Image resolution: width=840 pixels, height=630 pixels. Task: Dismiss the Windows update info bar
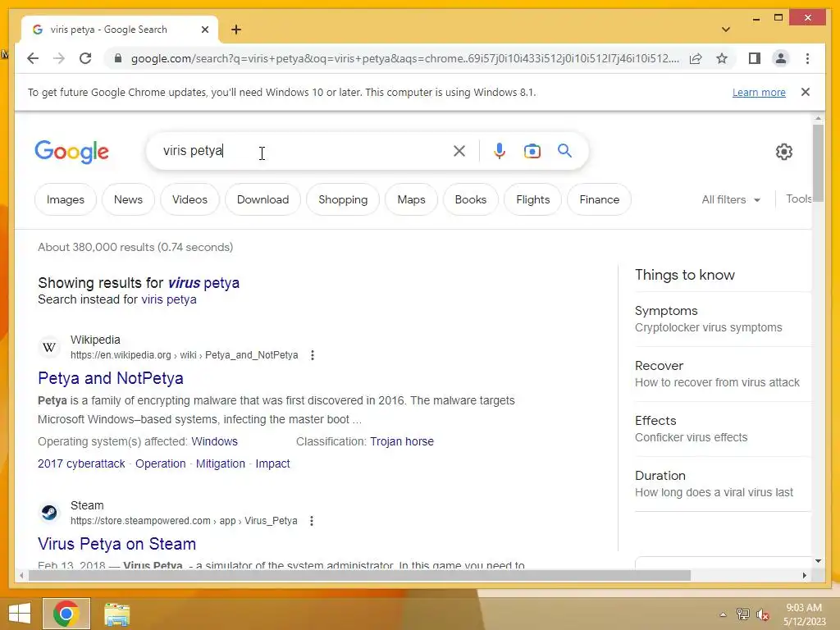(806, 92)
